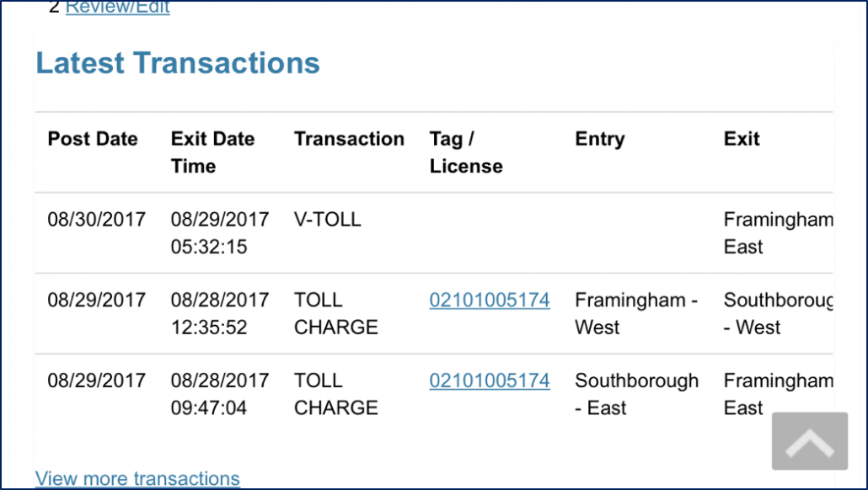Select the Transaction column header
Viewport: 868px width, 490px height.
pyautogui.click(x=349, y=140)
